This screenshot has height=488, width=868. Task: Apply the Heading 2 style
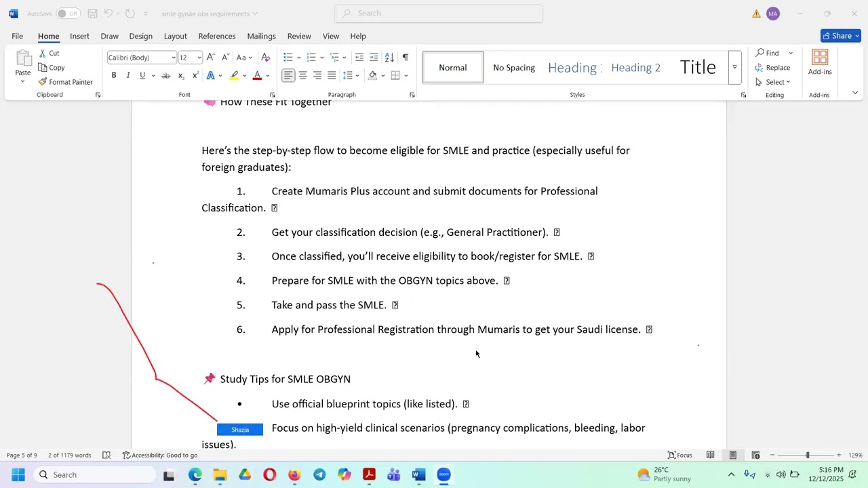pyautogui.click(x=635, y=68)
